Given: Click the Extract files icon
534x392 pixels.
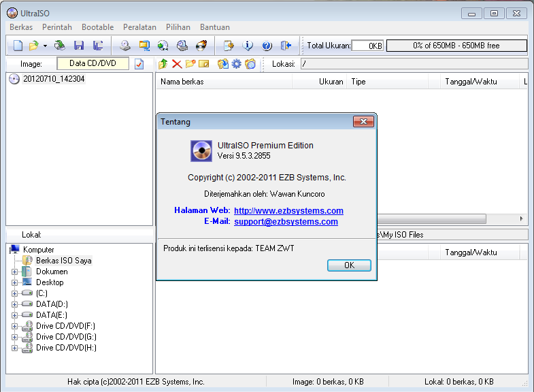Looking at the screenshot, I should 223,64.
